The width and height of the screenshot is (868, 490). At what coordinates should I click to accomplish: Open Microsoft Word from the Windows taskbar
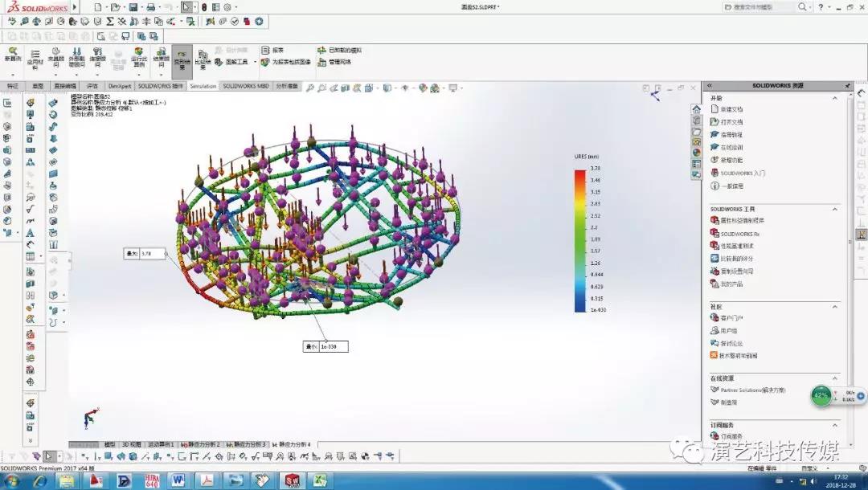(x=178, y=480)
